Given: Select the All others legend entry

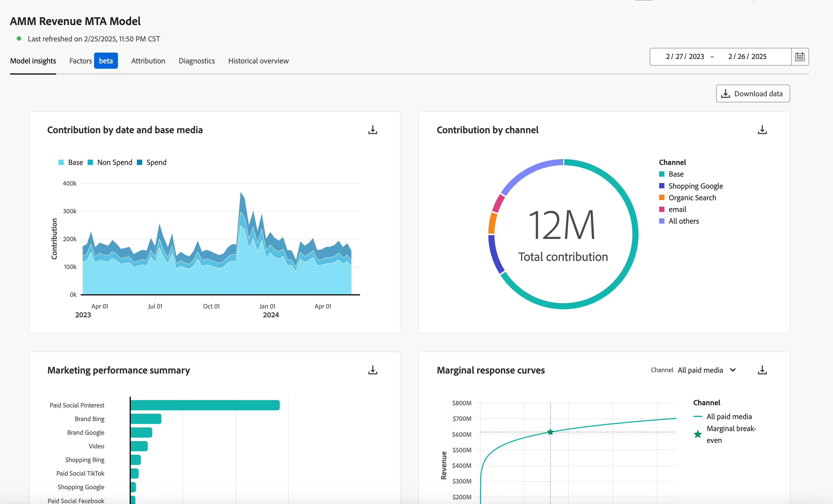Looking at the screenshot, I should 679,221.
